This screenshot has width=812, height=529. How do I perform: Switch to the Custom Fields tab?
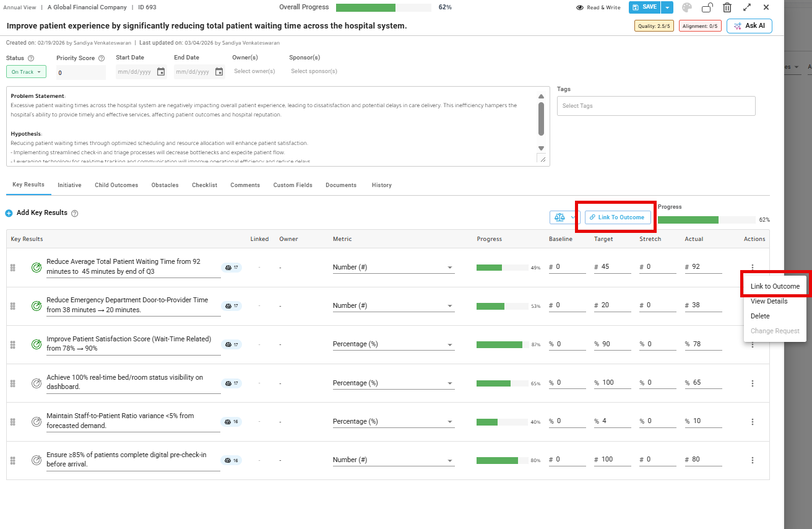[x=293, y=185]
